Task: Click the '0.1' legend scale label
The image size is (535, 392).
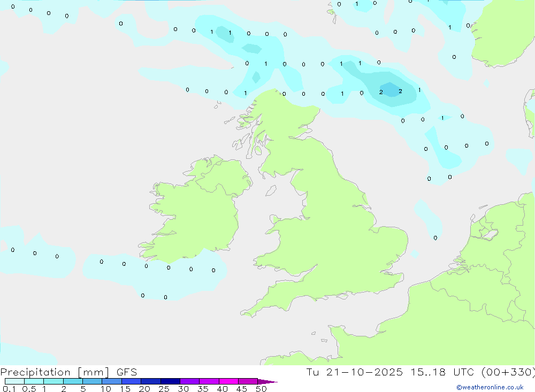Action: (9, 389)
